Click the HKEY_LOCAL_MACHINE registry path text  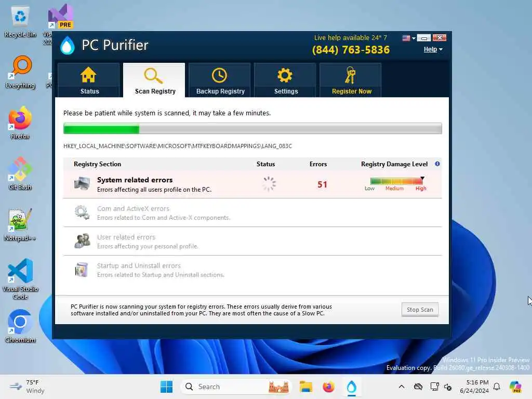coord(178,146)
